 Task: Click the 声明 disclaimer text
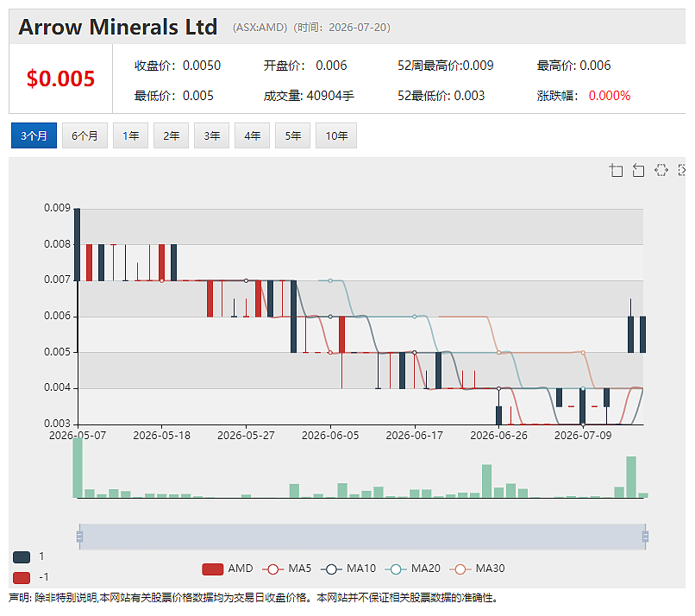[x=254, y=598]
